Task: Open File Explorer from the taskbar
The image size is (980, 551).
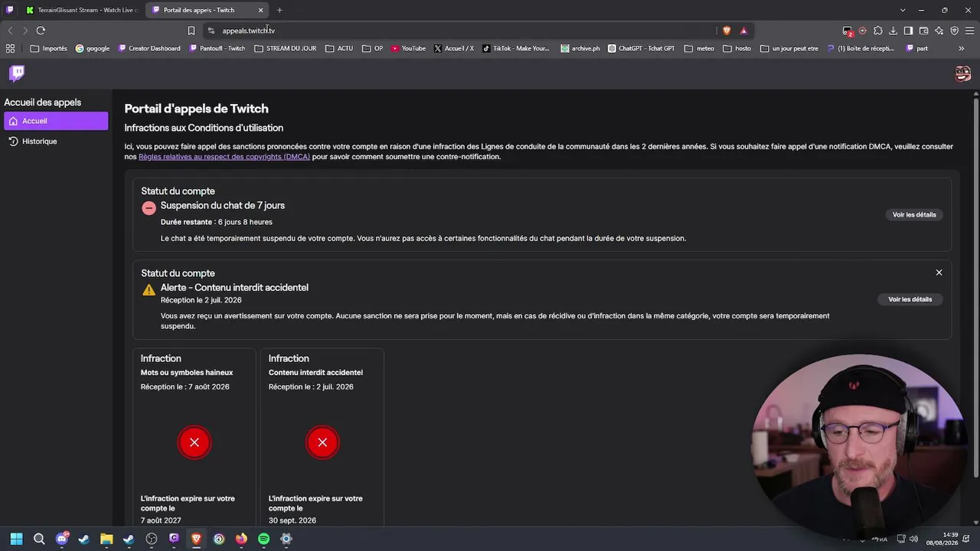Action: pos(106,539)
